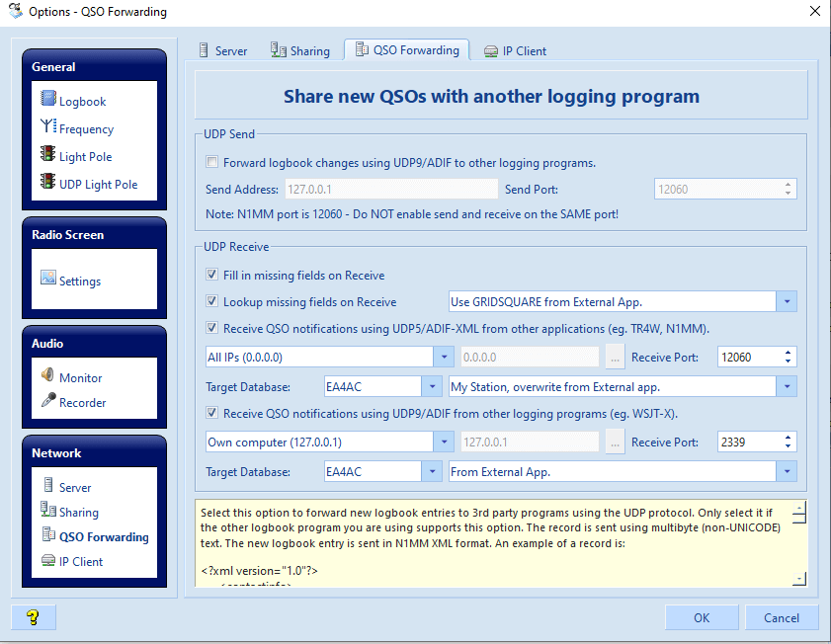
Task: Toggle Lookup missing fields on Receive
Action: click(x=211, y=302)
